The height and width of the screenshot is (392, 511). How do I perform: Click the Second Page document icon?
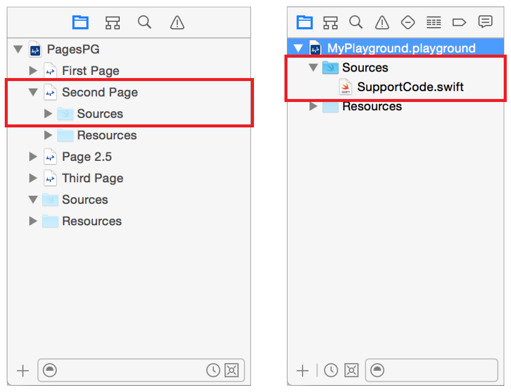(x=50, y=92)
